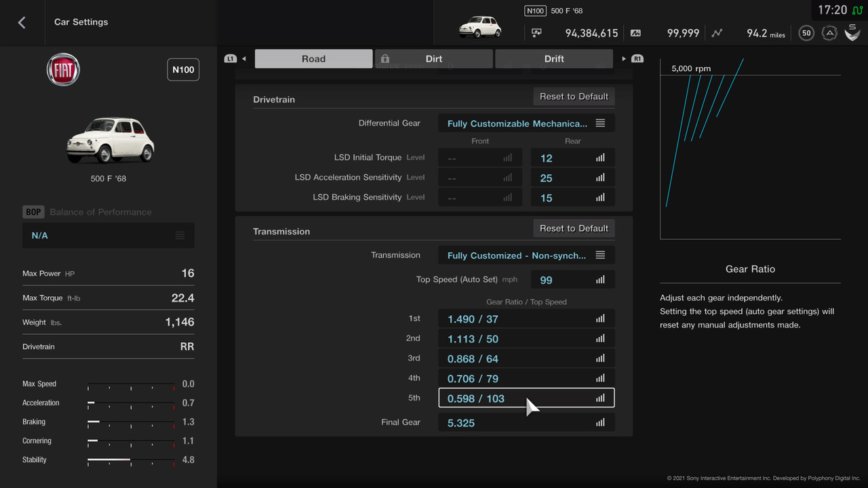868x488 pixels.
Task: Select the disabled front LSD Braking Sensitivity field
Action: (480, 198)
